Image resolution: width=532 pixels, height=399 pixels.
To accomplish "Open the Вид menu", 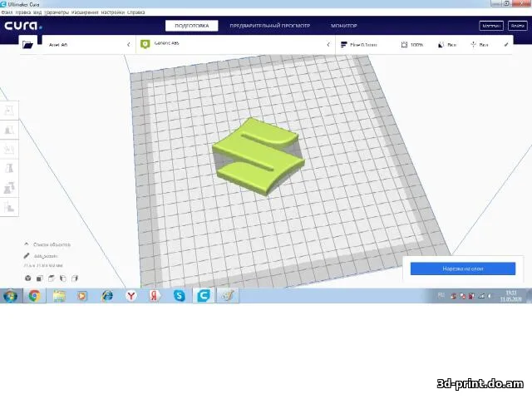I will pos(37,12).
